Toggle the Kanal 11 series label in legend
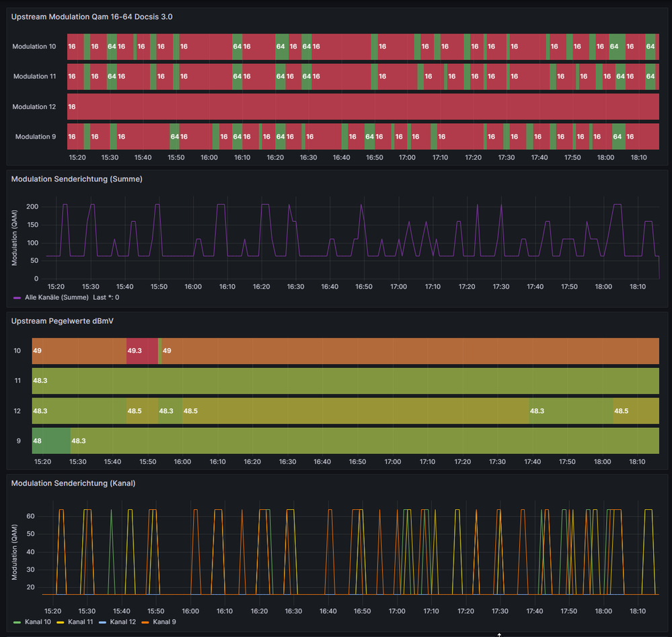Screen dimensions: 672x637 coord(81,622)
